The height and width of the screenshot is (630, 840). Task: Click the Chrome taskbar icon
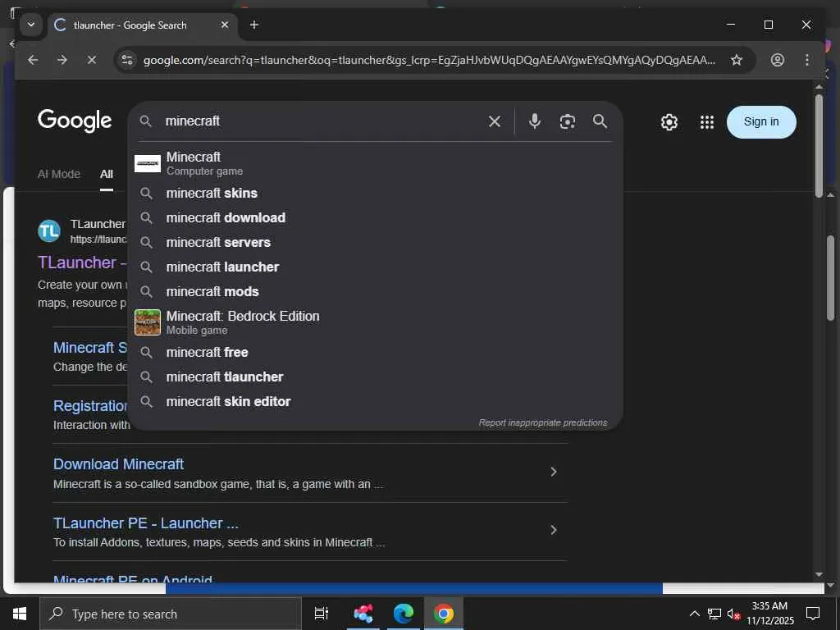(444, 614)
